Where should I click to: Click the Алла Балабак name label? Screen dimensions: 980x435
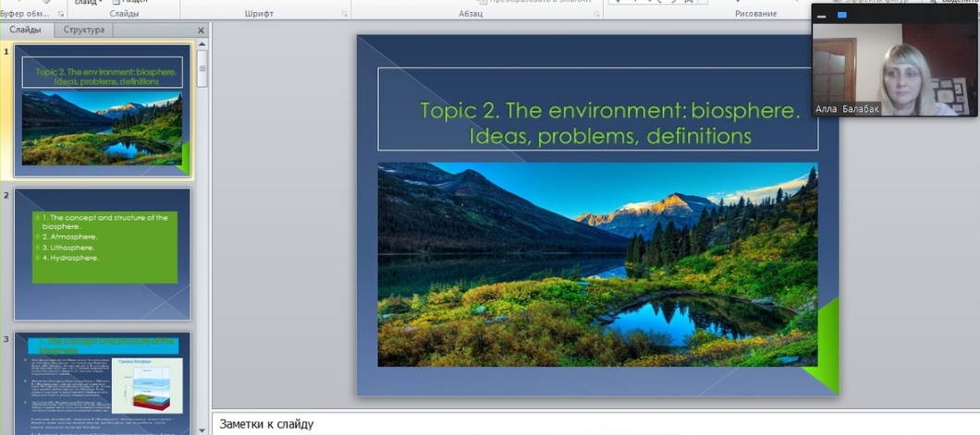pyautogui.click(x=847, y=109)
